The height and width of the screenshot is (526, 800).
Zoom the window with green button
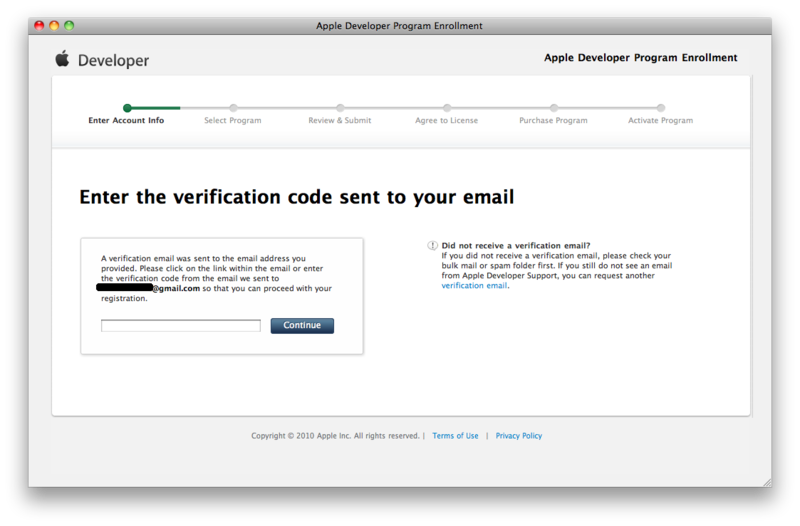[x=69, y=25]
